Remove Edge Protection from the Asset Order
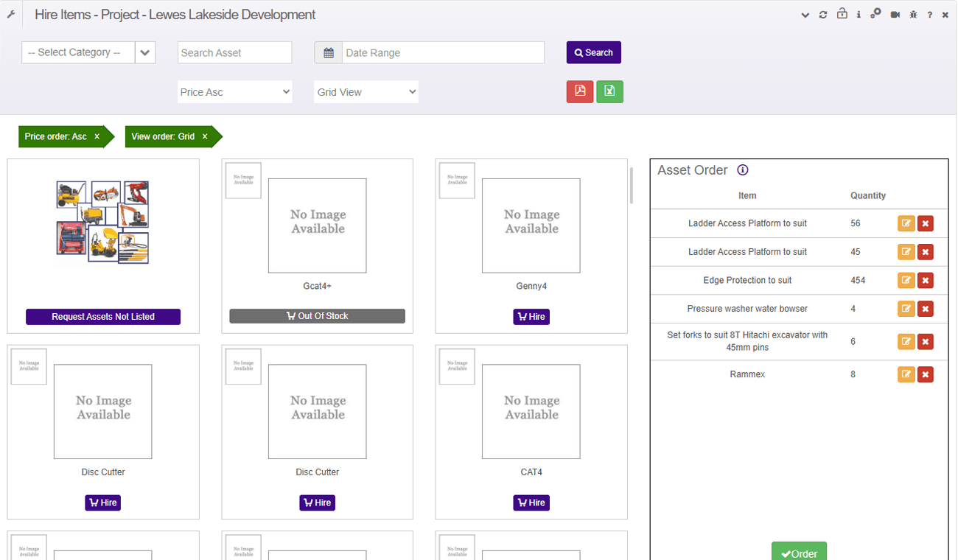Screen dimensions: 958x560 pyautogui.click(x=926, y=280)
